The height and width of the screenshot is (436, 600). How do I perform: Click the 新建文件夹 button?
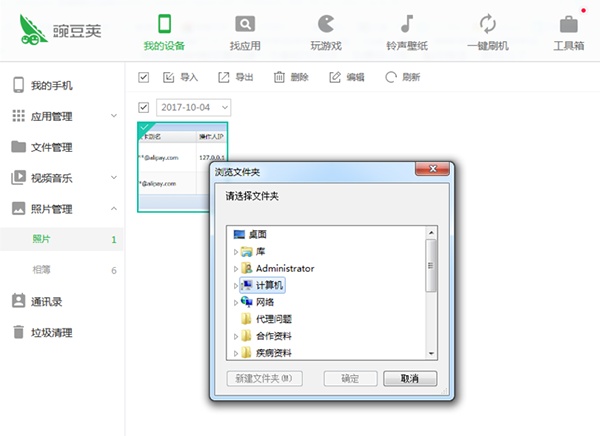pos(264,378)
